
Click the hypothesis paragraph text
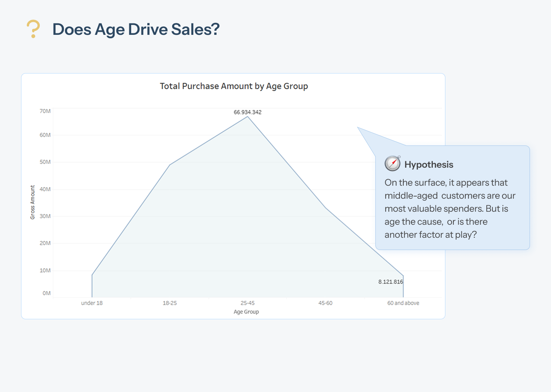coord(450,209)
